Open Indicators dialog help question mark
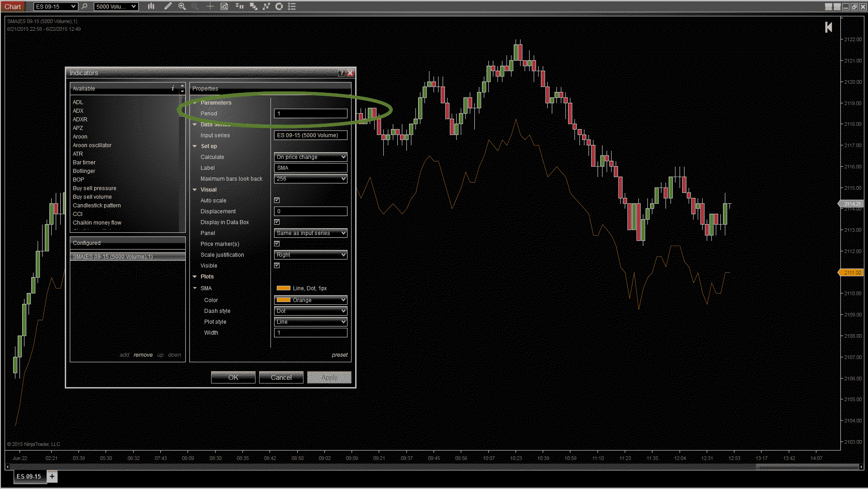868x489 pixels. pos(342,73)
